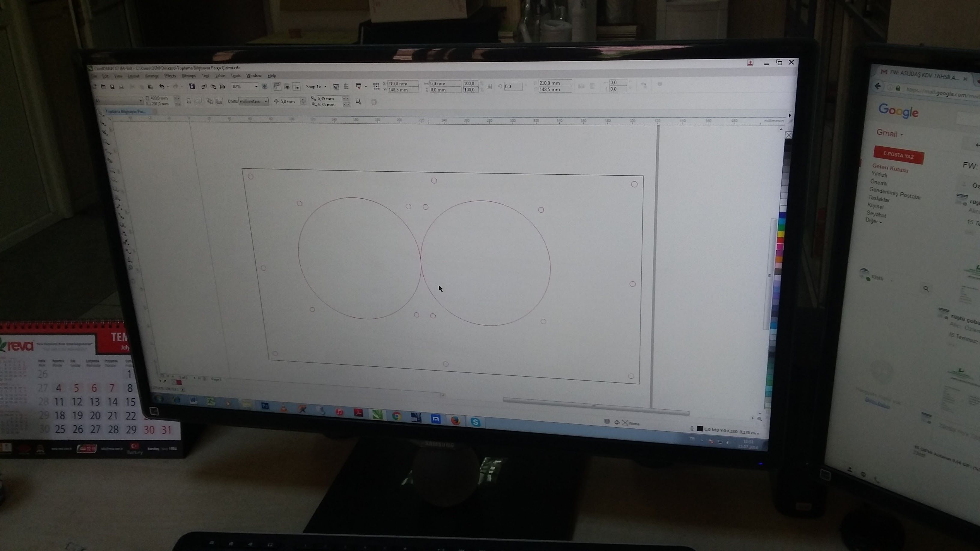
Task: Select Landscape page orientation
Action: 198,101
